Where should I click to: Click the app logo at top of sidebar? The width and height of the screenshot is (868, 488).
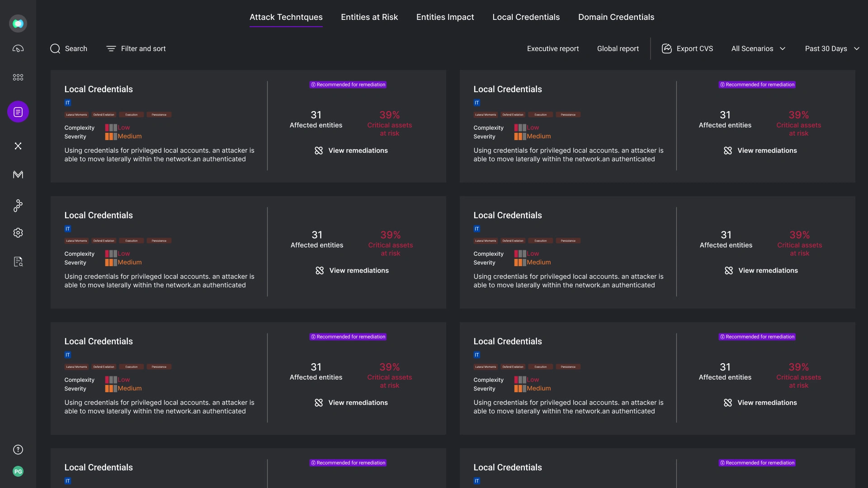pos(18,23)
